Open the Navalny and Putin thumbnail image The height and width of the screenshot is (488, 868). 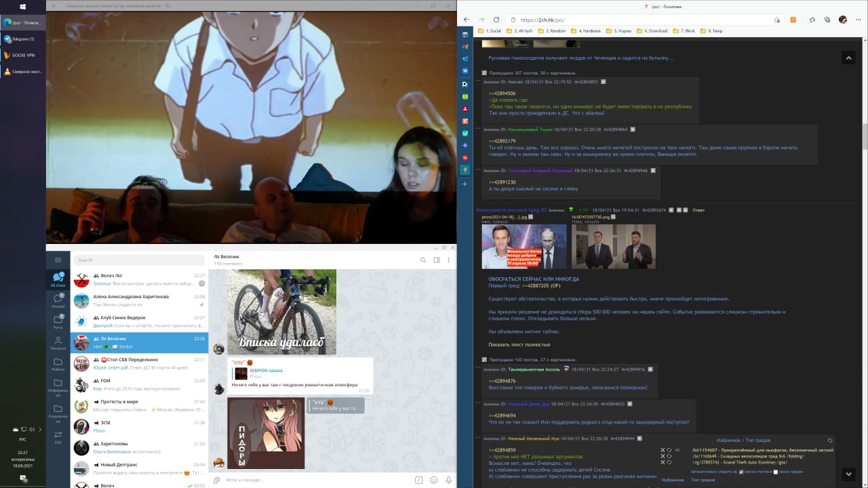[x=524, y=247]
